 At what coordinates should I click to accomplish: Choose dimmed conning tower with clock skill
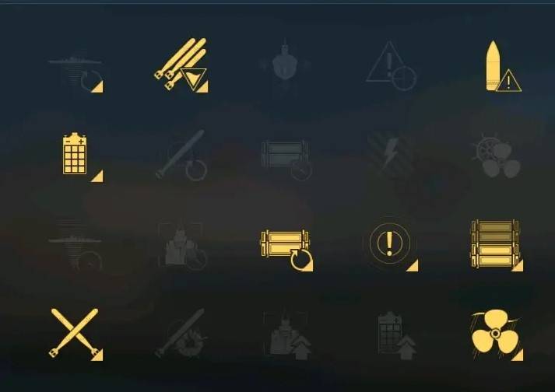(182, 247)
